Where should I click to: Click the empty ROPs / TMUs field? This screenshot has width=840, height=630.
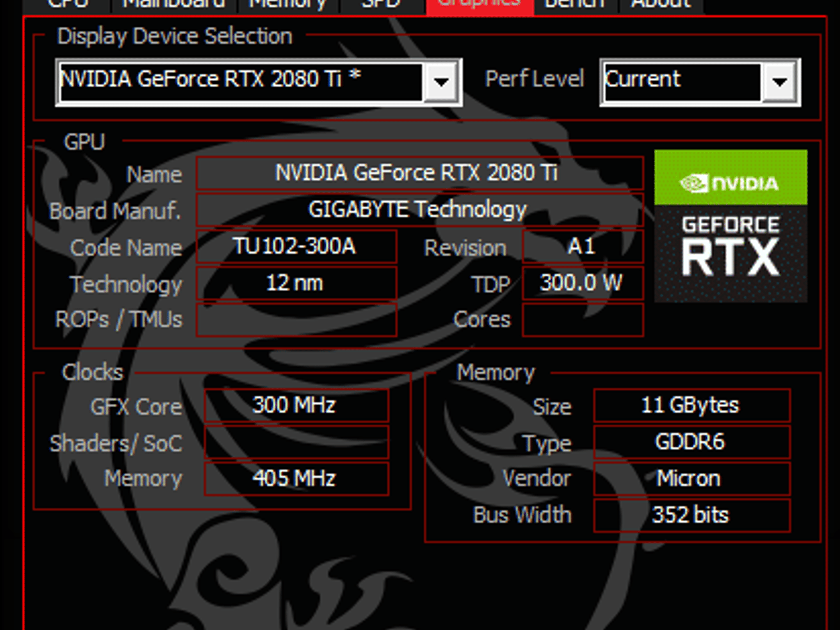[x=297, y=320]
